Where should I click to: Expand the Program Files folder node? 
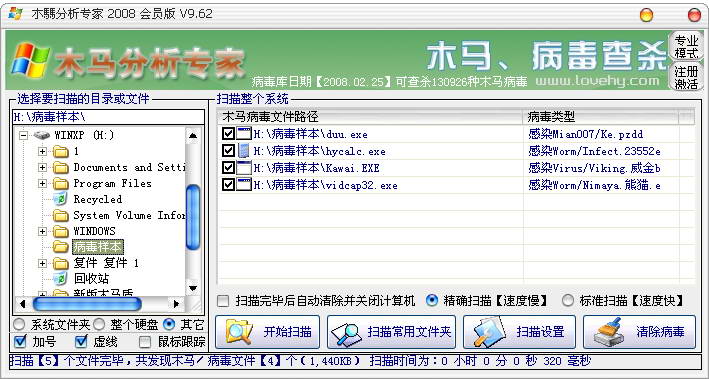point(43,183)
